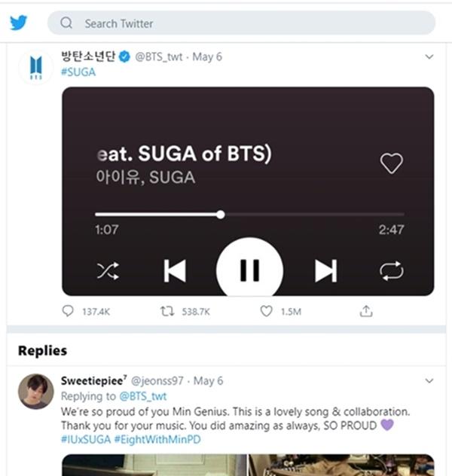This screenshot has height=476, width=452.
Task: Skip to the previous track
Action: [175, 270]
